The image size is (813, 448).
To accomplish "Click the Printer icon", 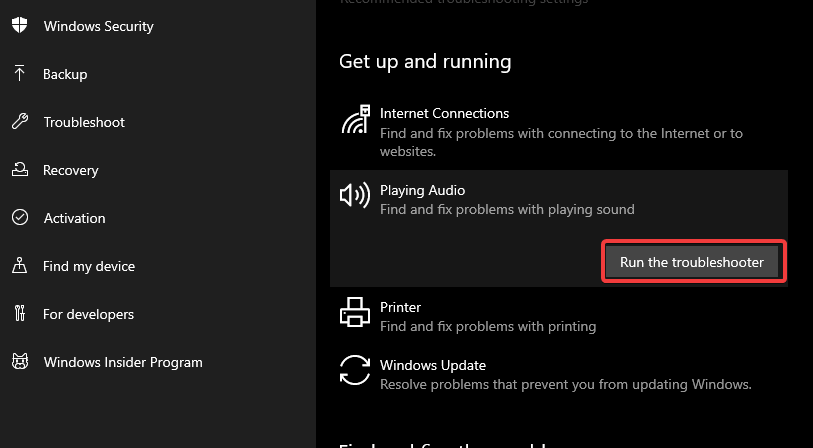I will pyautogui.click(x=355, y=312).
